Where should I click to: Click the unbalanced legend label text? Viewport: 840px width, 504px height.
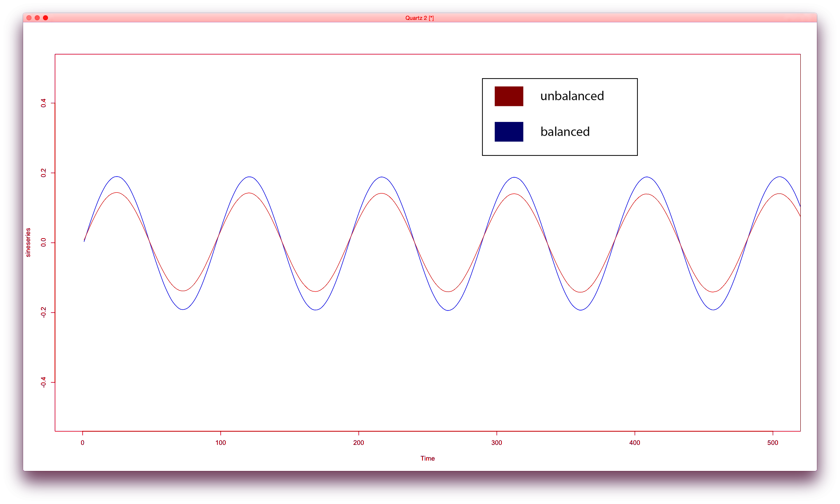click(x=572, y=96)
